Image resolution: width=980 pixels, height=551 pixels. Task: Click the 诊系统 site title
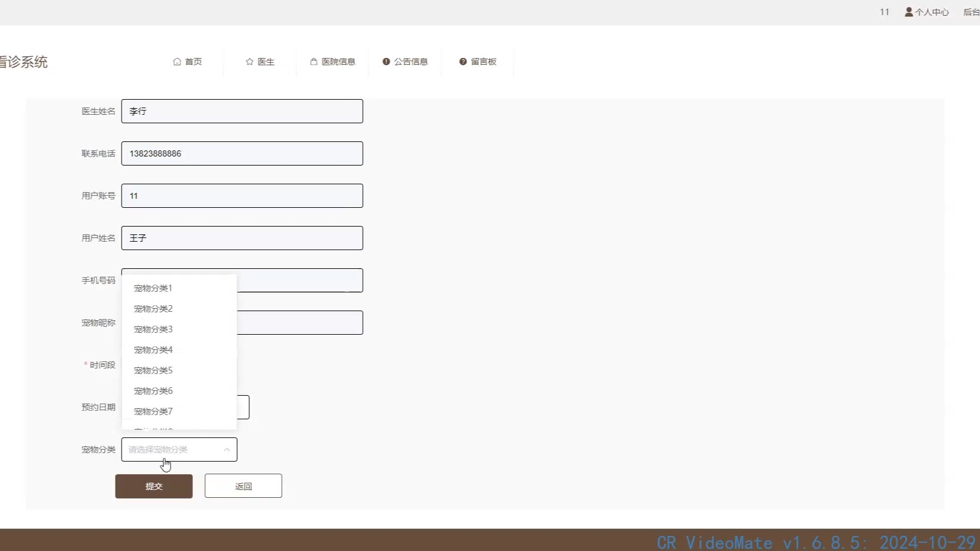point(24,62)
